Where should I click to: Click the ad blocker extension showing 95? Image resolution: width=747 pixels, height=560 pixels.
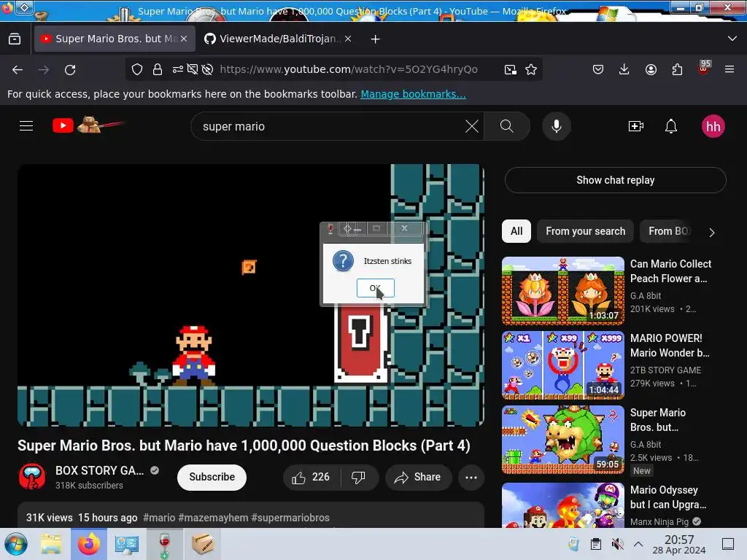coord(703,69)
